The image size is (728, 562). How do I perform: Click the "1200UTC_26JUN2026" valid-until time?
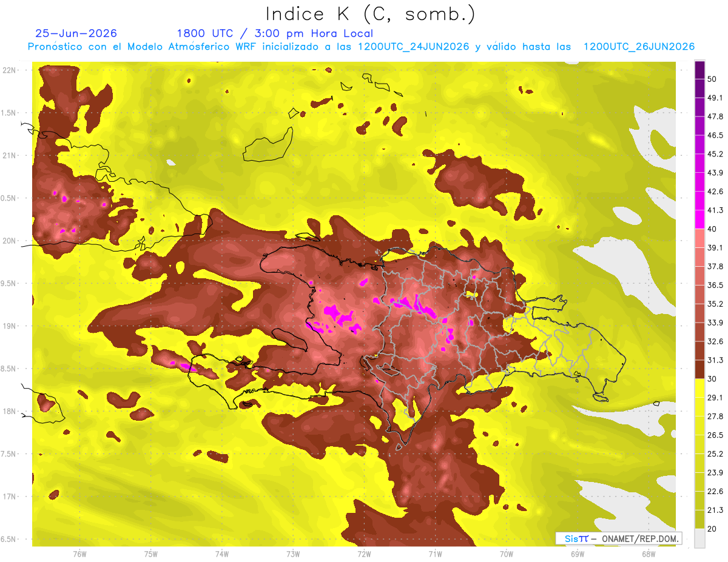pos(639,47)
